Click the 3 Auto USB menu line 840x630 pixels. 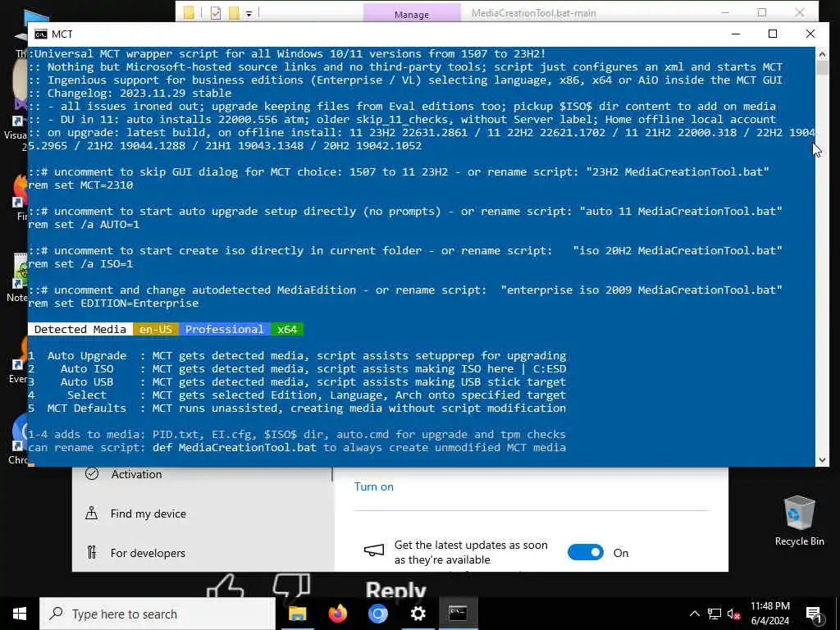[x=297, y=382]
